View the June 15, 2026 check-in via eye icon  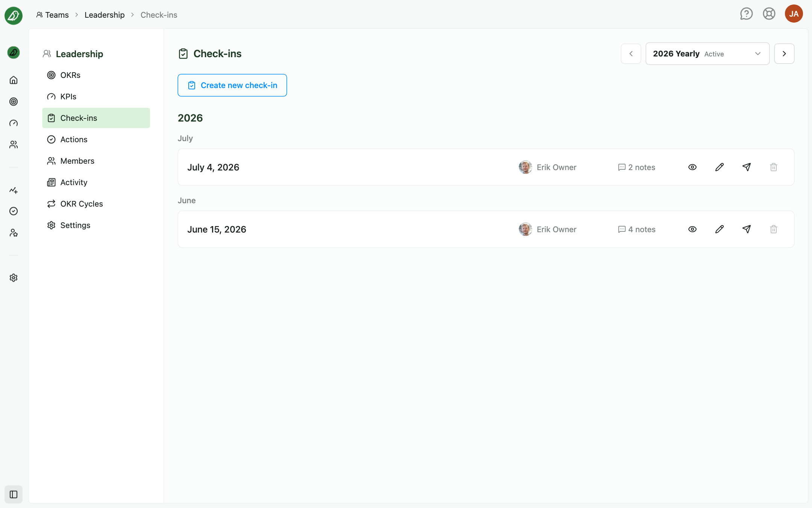pyautogui.click(x=692, y=229)
